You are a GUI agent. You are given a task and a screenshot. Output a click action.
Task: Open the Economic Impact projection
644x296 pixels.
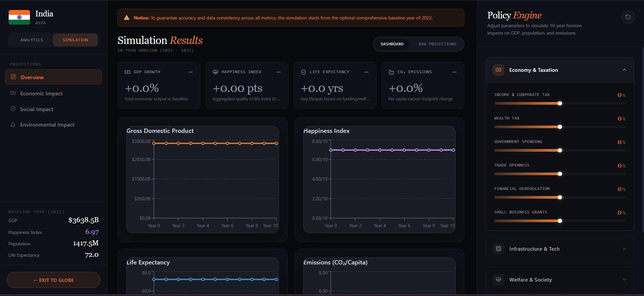point(53,93)
